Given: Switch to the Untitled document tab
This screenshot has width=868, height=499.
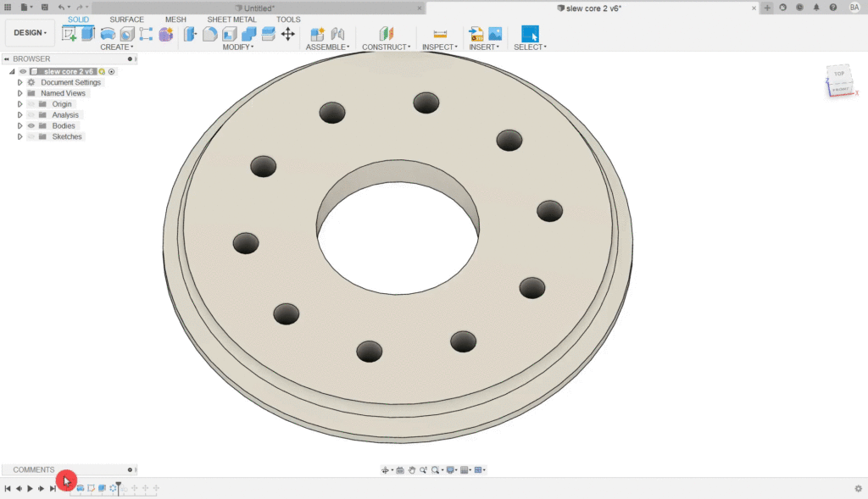Looking at the screenshot, I should (258, 8).
